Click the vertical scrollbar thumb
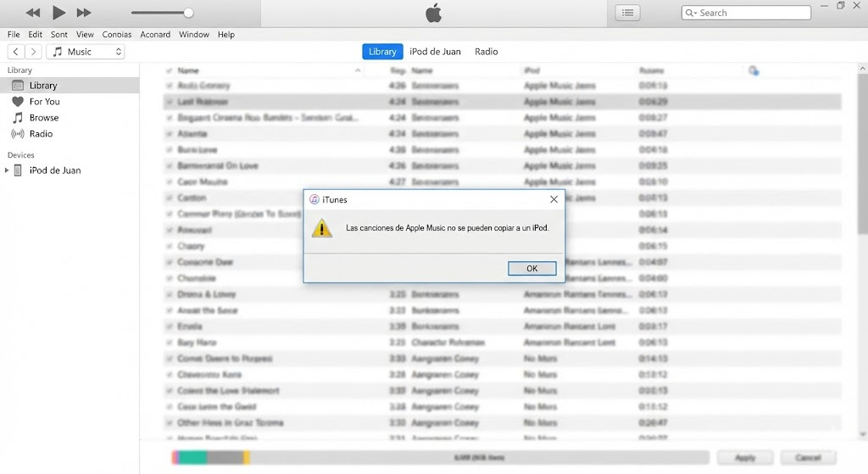 (x=862, y=153)
